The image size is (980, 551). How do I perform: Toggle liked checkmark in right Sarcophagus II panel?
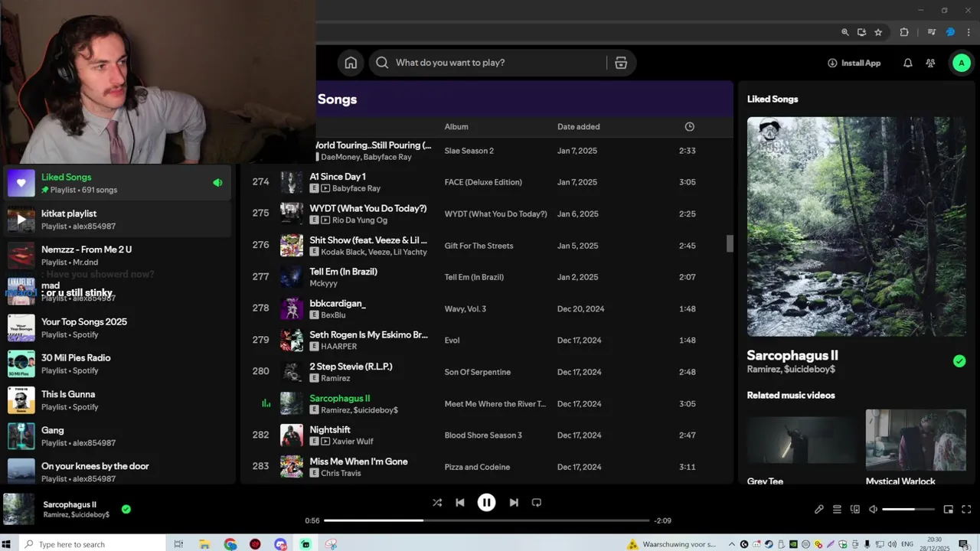click(x=959, y=361)
